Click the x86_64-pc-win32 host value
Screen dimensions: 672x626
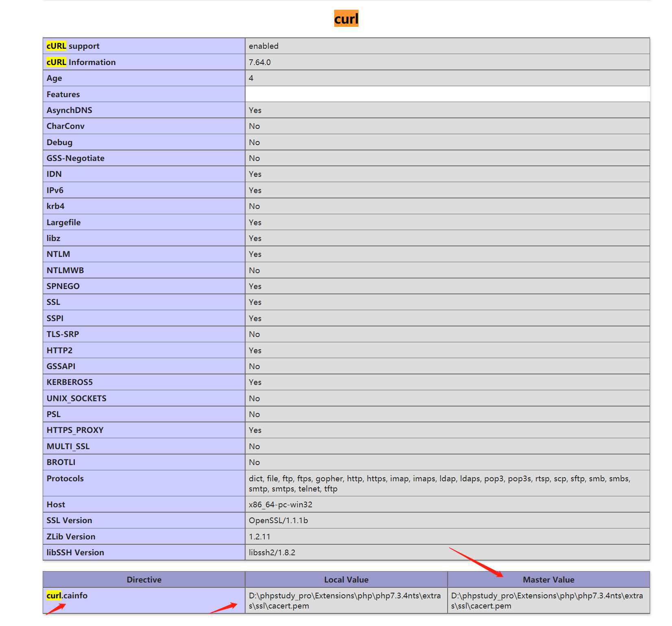tap(281, 504)
